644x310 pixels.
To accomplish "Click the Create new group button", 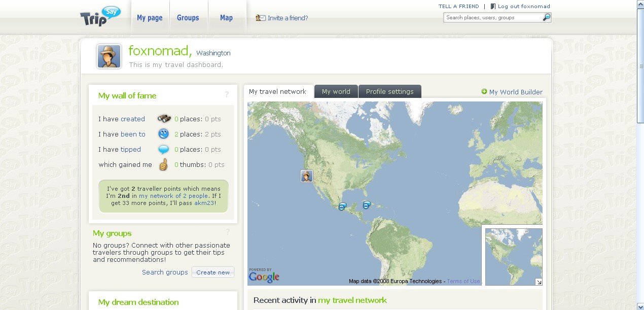I will point(213,272).
